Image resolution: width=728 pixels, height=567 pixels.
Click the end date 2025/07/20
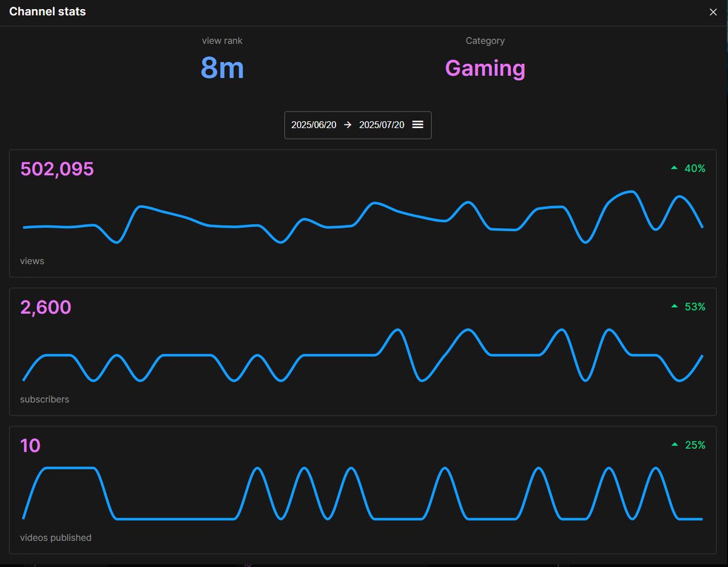[382, 125]
